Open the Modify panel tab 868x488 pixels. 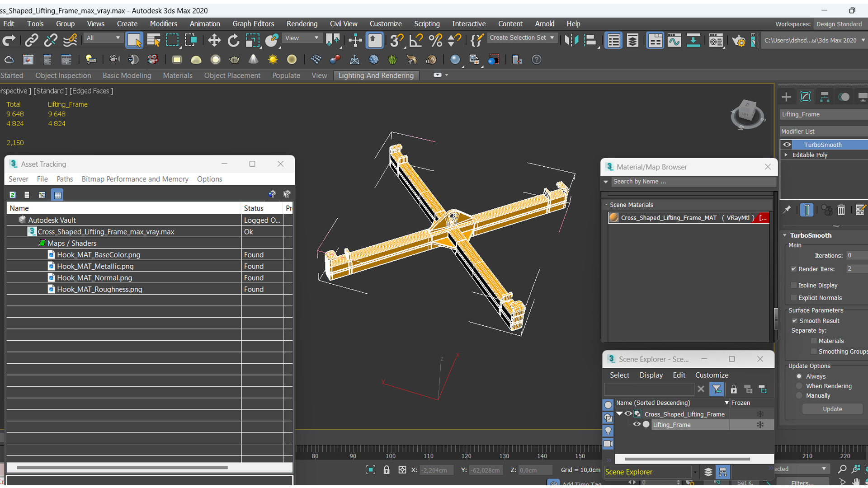(x=806, y=97)
